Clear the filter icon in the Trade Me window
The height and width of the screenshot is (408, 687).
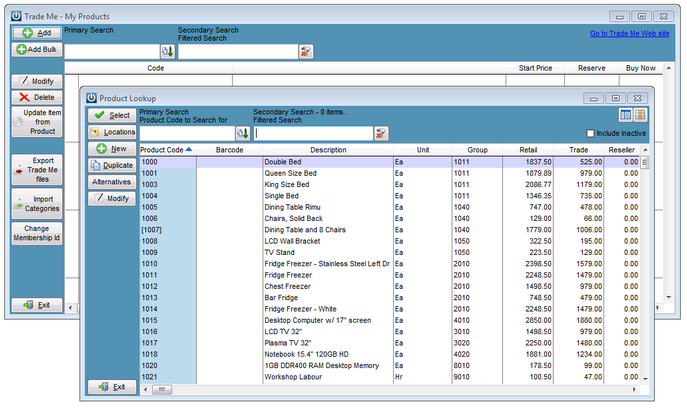pos(306,51)
